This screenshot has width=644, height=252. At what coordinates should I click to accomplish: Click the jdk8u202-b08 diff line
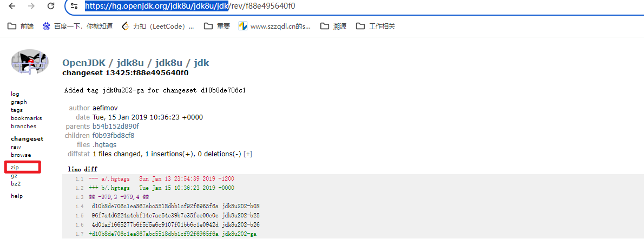(x=176, y=207)
